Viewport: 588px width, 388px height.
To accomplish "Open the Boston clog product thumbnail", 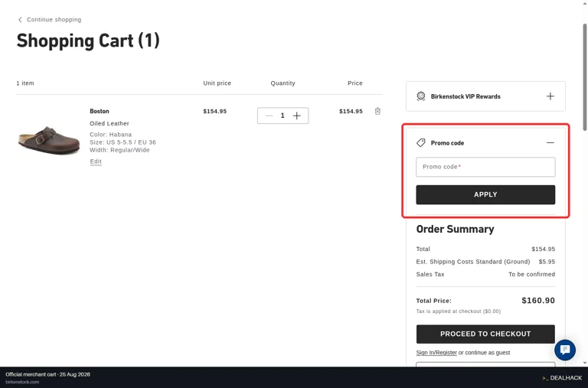I will [x=49, y=139].
